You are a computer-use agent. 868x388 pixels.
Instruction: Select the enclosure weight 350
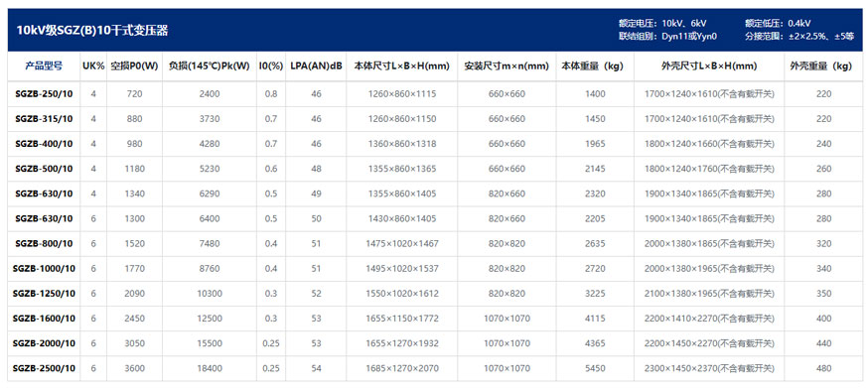823,294
